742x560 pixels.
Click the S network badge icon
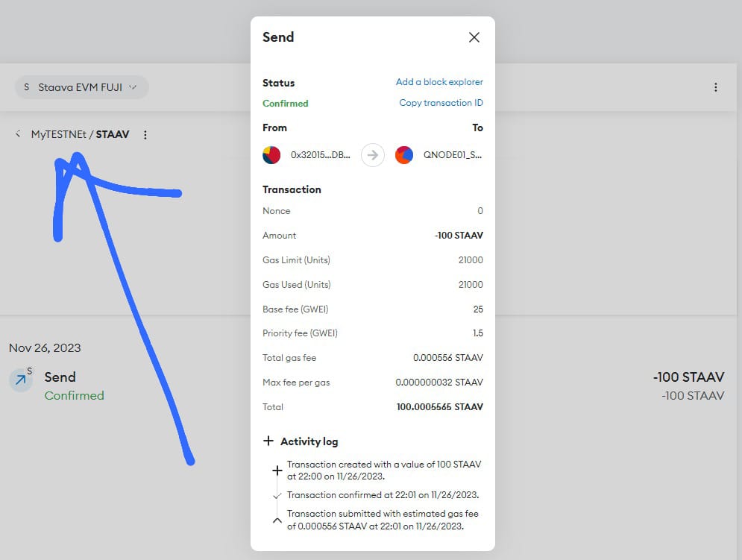(x=27, y=86)
